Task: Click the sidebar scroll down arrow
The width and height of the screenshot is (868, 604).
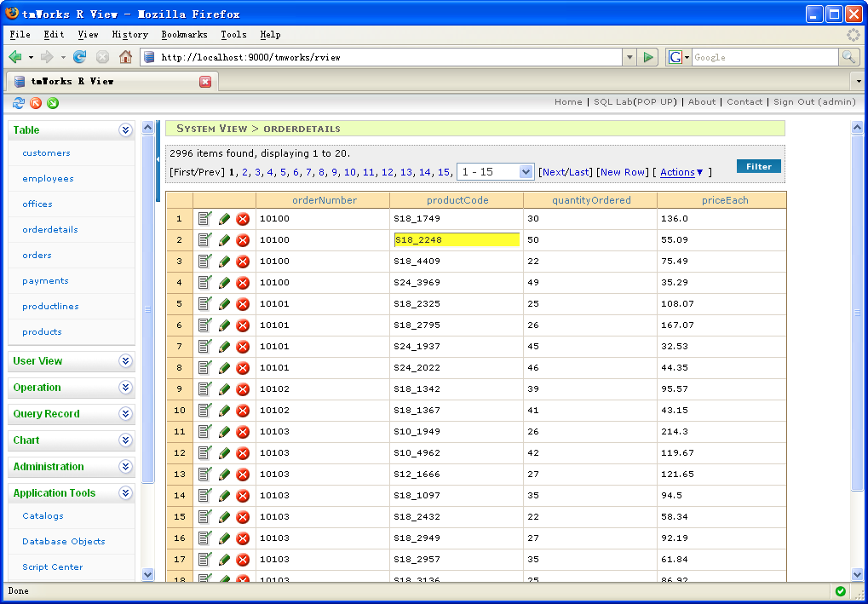Action: click(148, 574)
